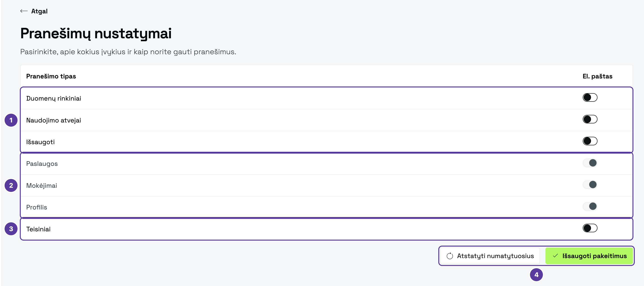This screenshot has width=644, height=286.
Task: Toggle email switch for Paslaugos
Action: (590, 163)
